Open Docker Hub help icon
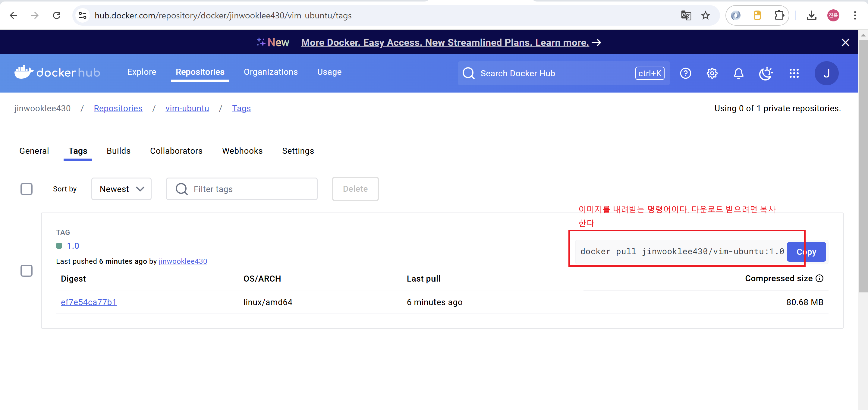This screenshot has height=410, width=868. coord(685,73)
